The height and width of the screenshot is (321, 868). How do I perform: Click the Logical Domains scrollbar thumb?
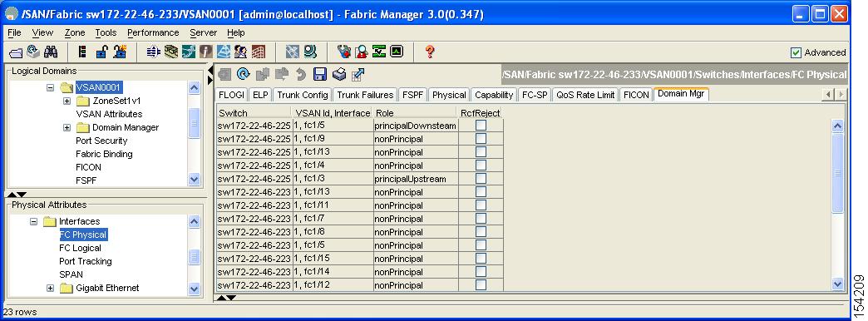coord(194,123)
